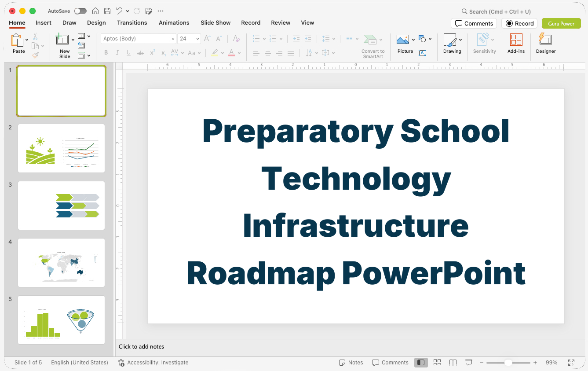Toggle Strikethrough formatting
Image resolution: width=588 pixels, height=371 pixels.
tap(140, 53)
